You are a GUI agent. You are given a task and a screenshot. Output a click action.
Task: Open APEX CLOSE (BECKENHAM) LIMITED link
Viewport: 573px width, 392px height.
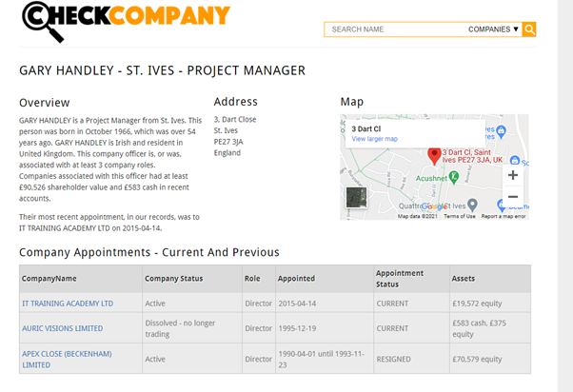point(63,358)
